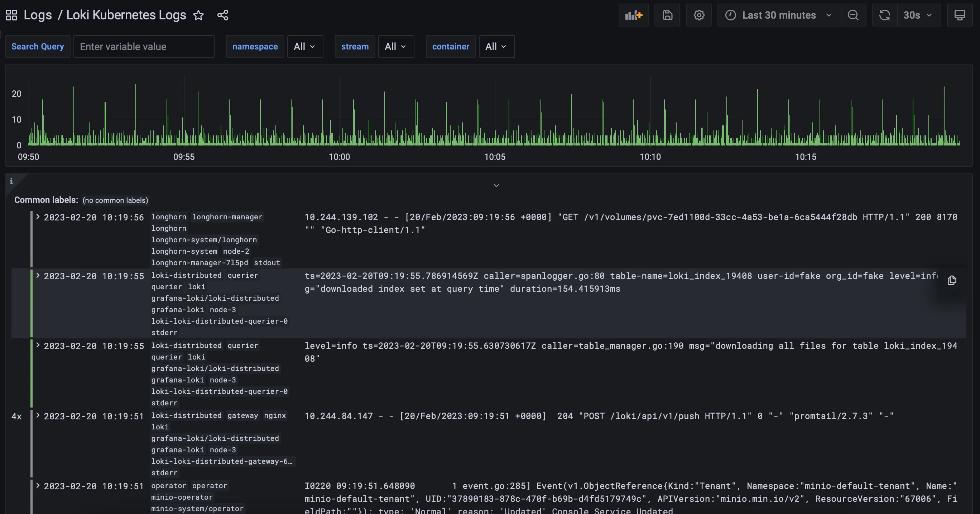The height and width of the screenshot is (514, 980).
Task: Open the 30s refresh interval dropdown
Action: coord(918,15)
